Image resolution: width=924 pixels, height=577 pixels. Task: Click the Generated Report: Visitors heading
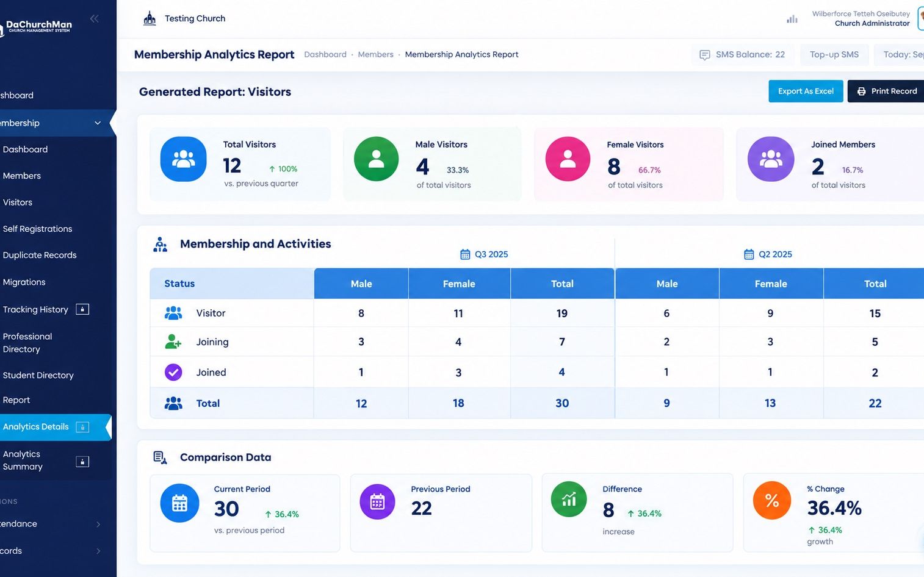click(x=215, y=92)
